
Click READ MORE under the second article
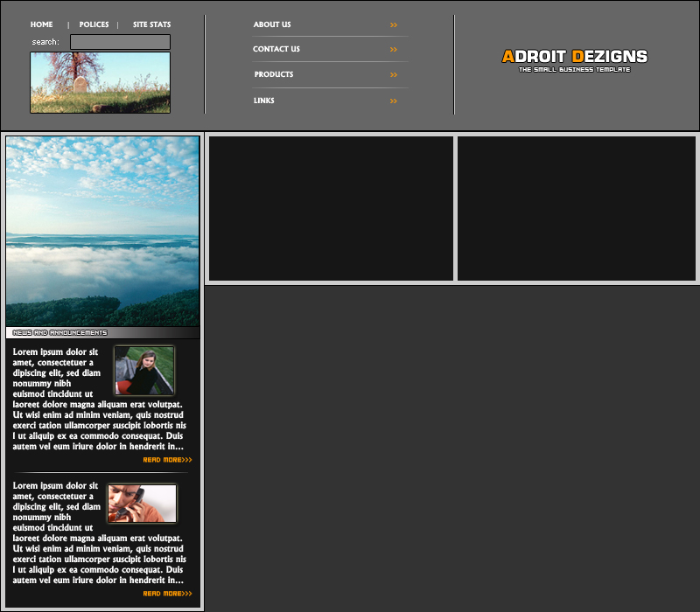tap(167, 594)
